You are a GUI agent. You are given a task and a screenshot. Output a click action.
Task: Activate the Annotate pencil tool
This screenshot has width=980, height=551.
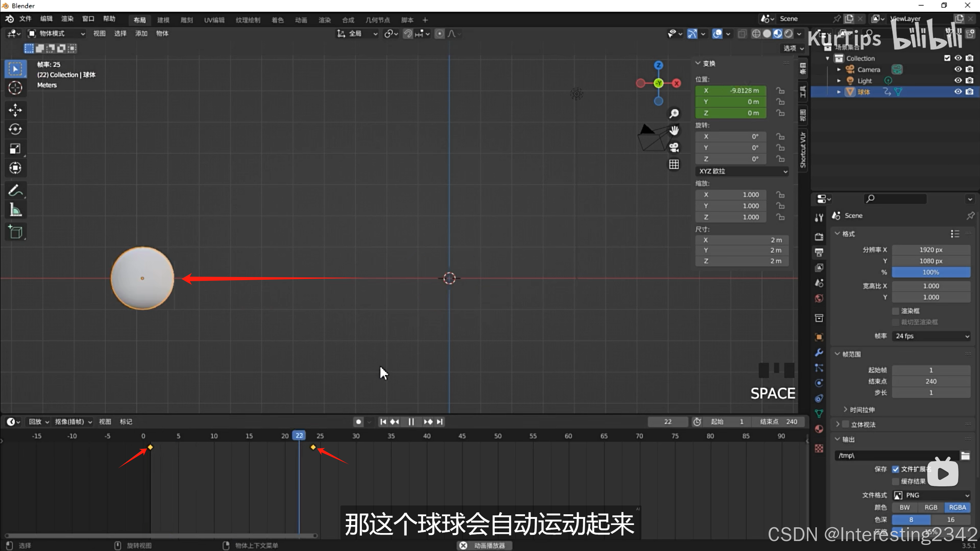(15, 190)
